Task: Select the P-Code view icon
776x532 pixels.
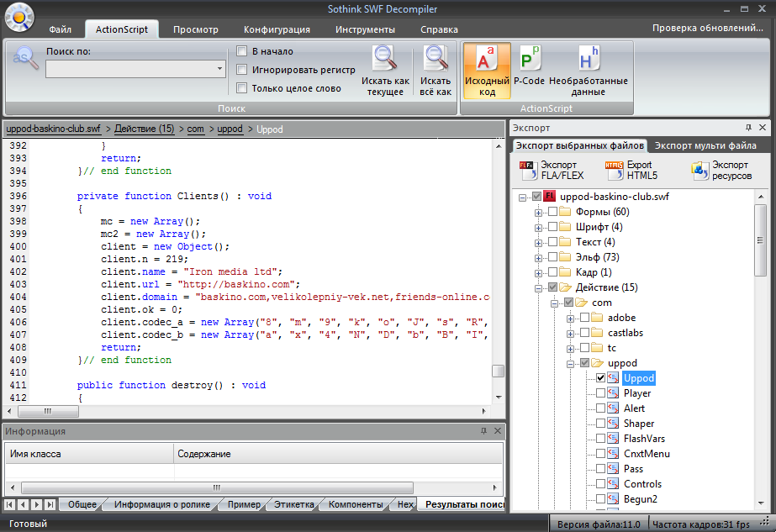Action: coord(530,59)
